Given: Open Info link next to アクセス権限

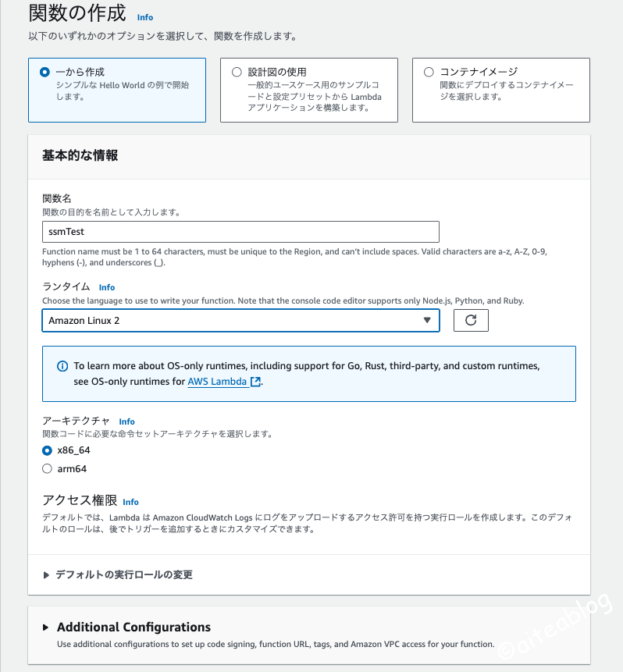Looking at the screenshot, I should [x=131, y=502].
